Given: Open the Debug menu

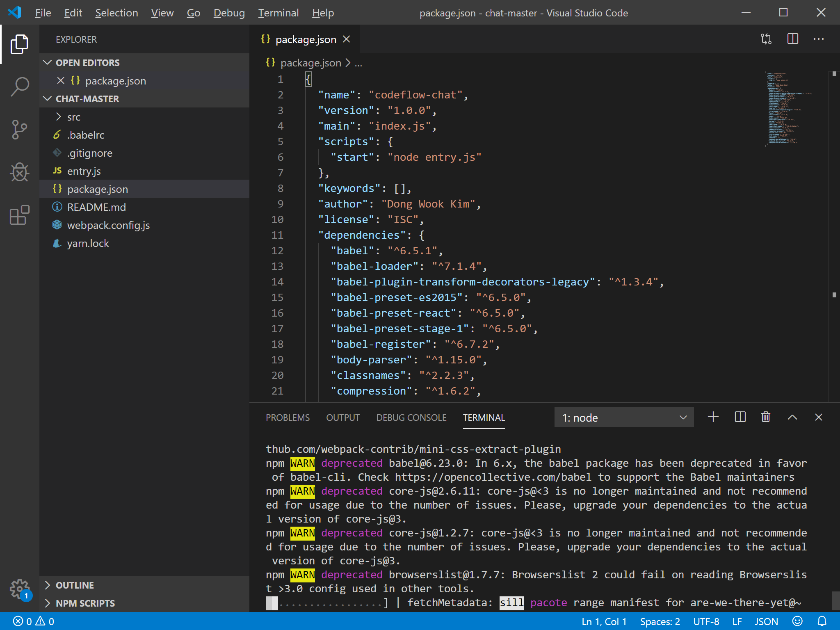Looking at the screenshot, I should [x=229, y=13].
